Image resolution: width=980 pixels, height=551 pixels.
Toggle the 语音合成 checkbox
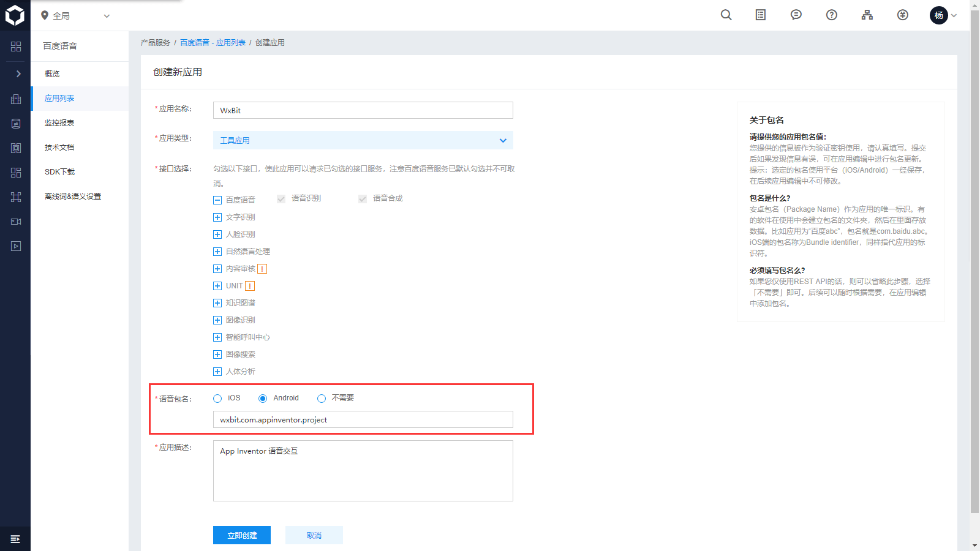(x=363, y=199)
